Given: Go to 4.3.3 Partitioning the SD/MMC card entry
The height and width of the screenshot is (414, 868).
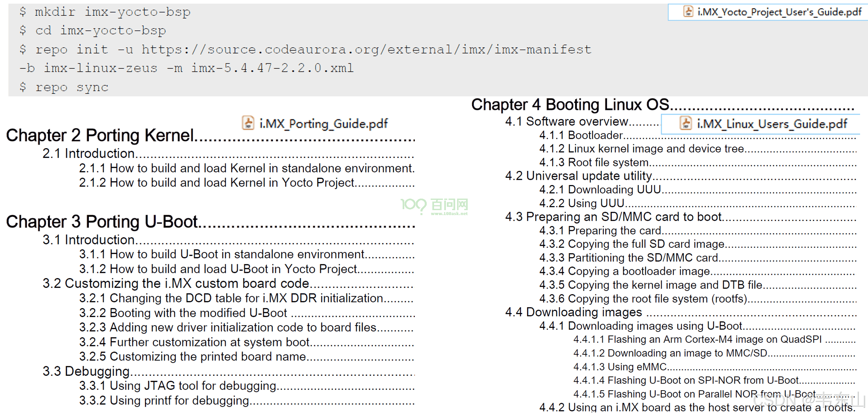Looking at the screenshot, I should point(629,258).
